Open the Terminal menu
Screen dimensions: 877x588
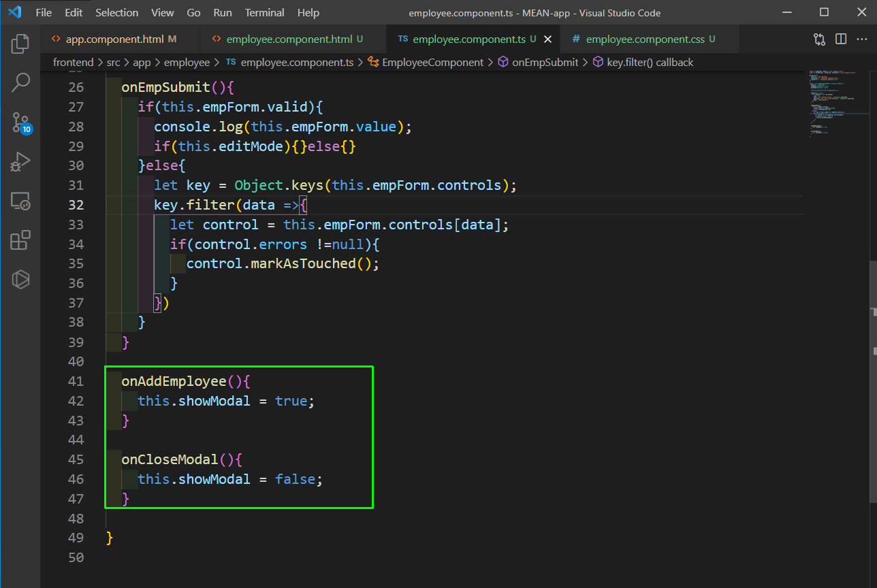pyautogui.click(x=265, y=13)
